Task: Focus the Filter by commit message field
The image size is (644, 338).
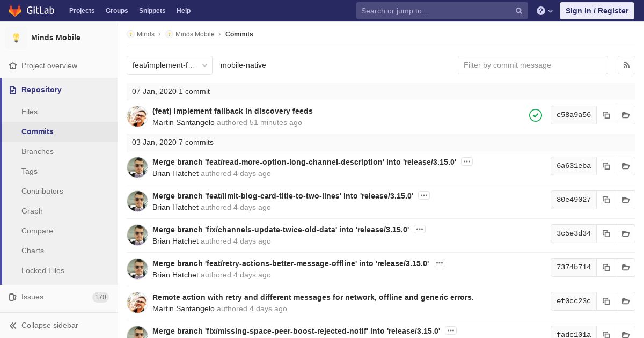Action: click(533, 65)
